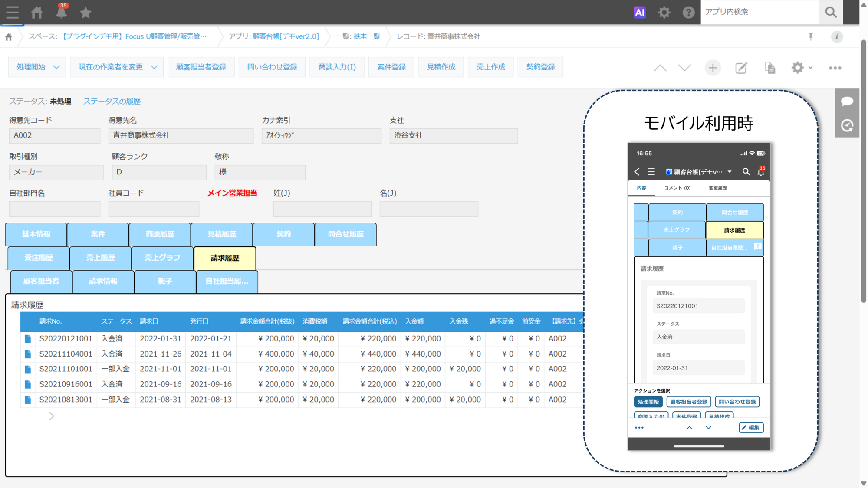This screenshot has width=868, height=488.
Task: Click the page vertical scrollbar
Action: (x=864, y=171)
